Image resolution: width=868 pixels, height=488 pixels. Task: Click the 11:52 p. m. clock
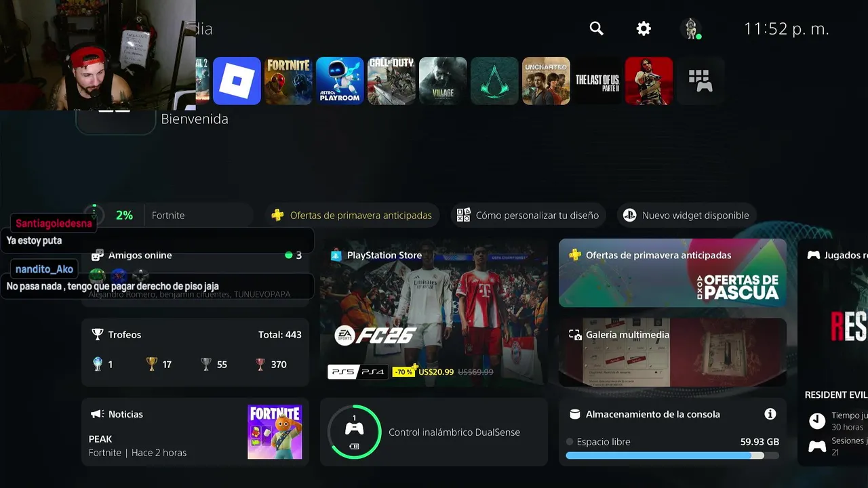click(x=787, y=28)
